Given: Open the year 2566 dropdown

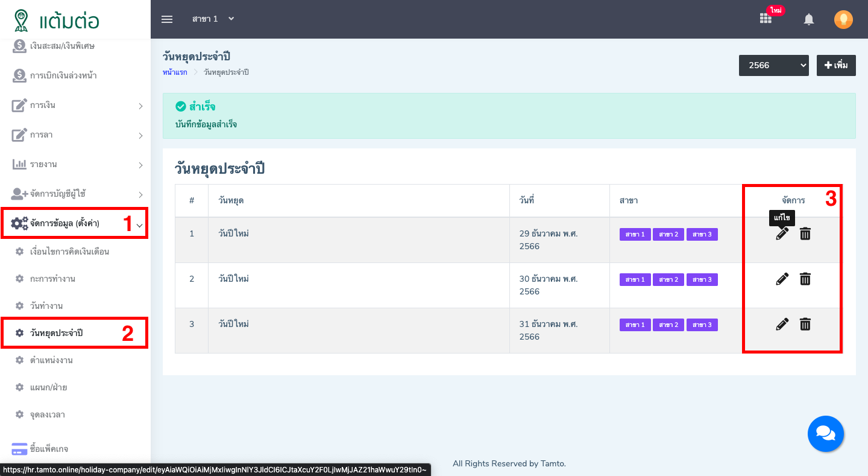Looking at the screenshot, I should (x=773, y=65).
